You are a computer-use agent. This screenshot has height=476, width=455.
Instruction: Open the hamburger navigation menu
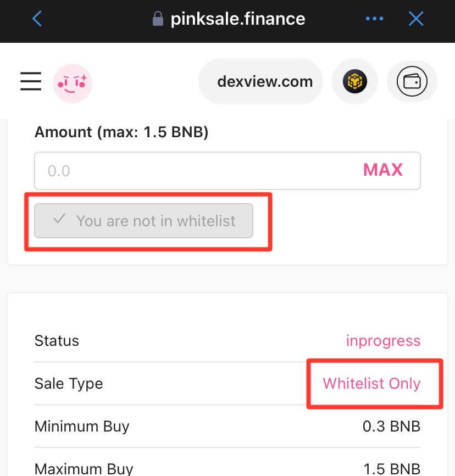pyautogui.click(x=31, y=81)
